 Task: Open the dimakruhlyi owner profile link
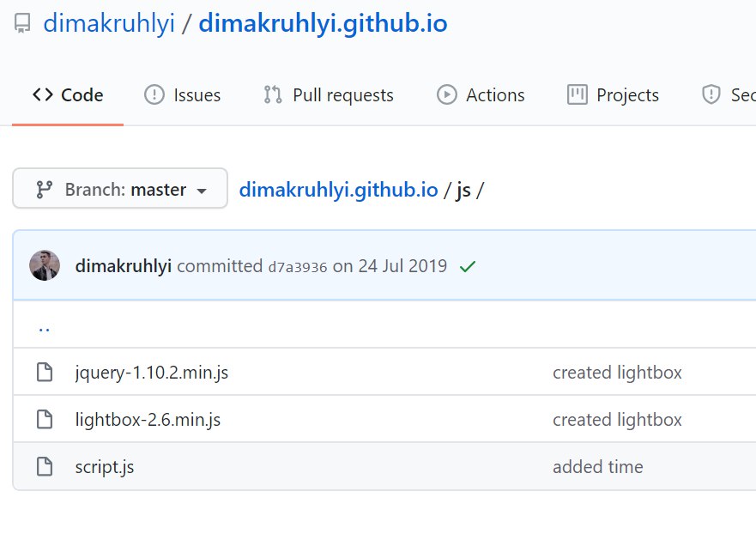pyautogui.click(x=109, y=23)
